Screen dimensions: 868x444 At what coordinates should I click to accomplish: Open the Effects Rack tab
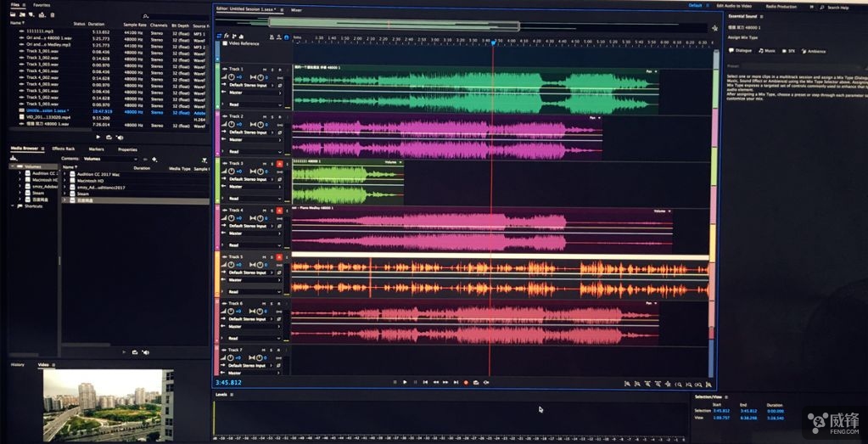(64, 149)
